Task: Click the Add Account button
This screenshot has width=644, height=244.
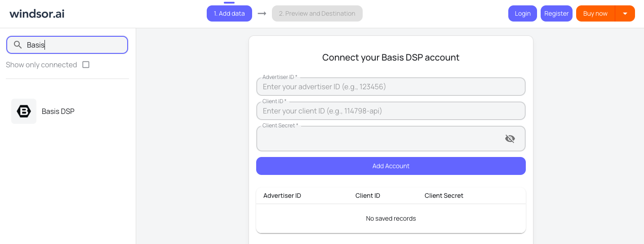Action: tap(391, 166)
